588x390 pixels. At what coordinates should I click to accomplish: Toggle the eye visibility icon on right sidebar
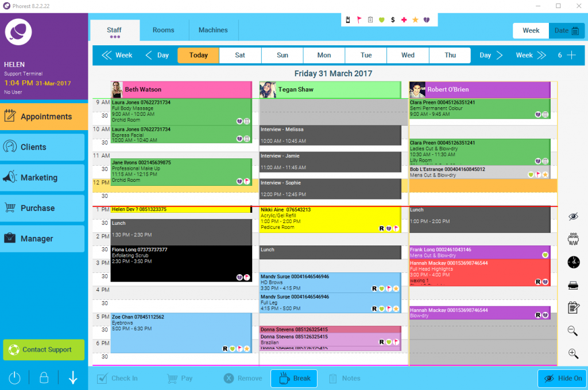point(573,216)
